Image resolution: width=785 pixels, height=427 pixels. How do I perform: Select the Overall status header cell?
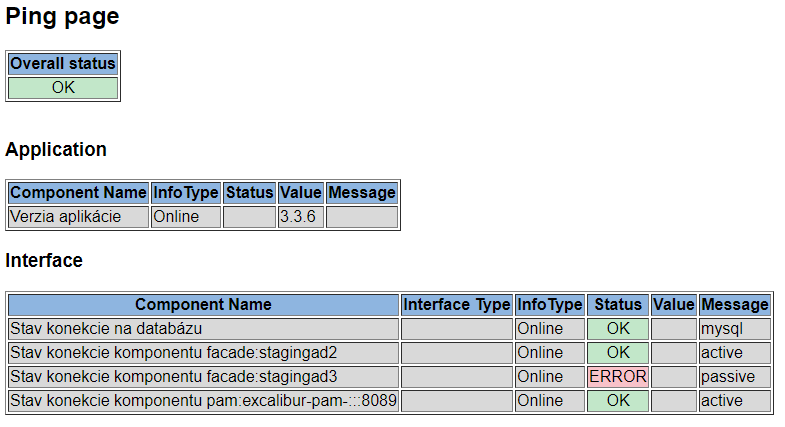(63, 64)
